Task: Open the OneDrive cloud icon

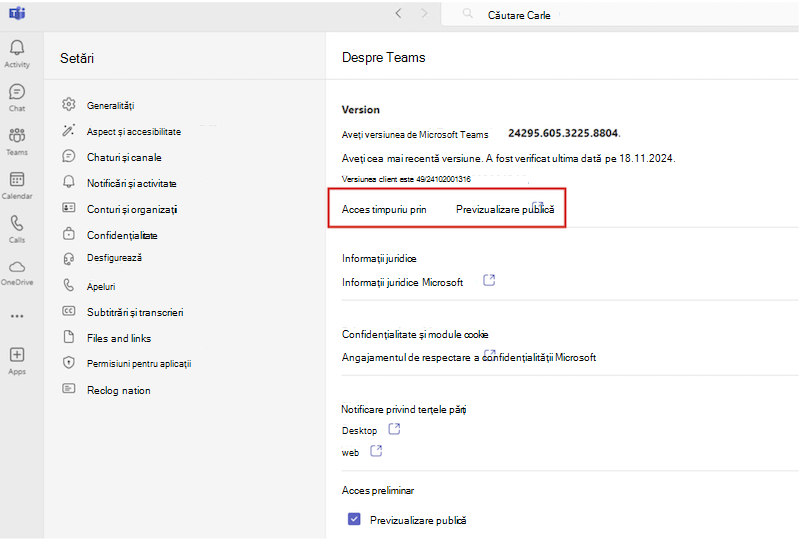Action: point(17,267)
